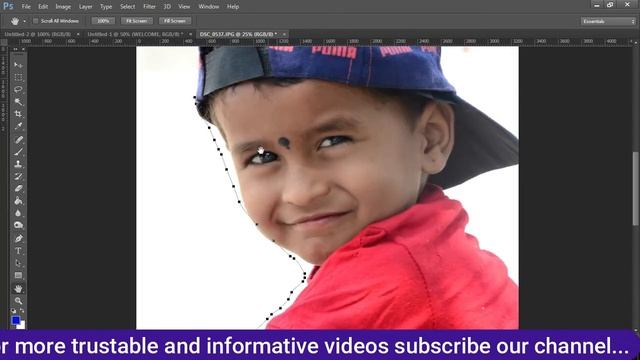Reset default foreground and background colors
The height and width of the screenshot is (360, 640).
[13, 311]
